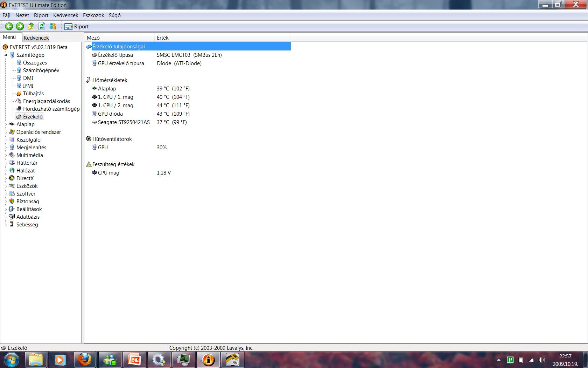588x368 pixels.
Task: Select the GPU érzékelő típusa row
Action: [188, 63]
